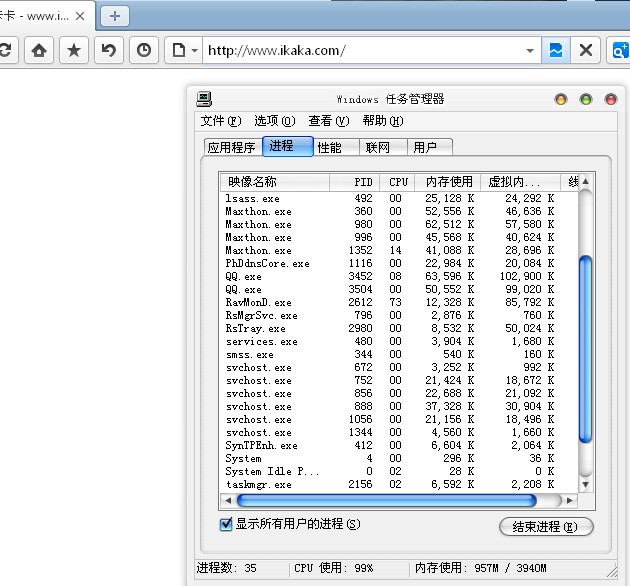Open the 查看(V) menu
Viewport: 630px width, 586px height.
[329, 121]
